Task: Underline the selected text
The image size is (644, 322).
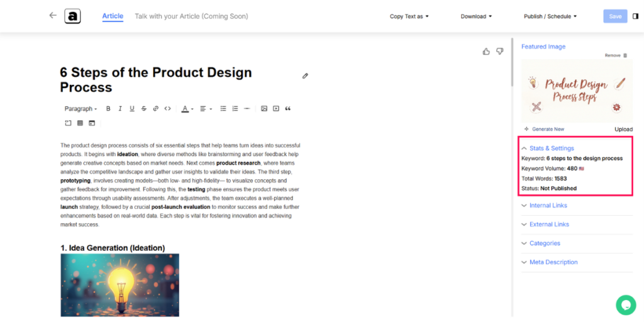Action: [132, 109]
